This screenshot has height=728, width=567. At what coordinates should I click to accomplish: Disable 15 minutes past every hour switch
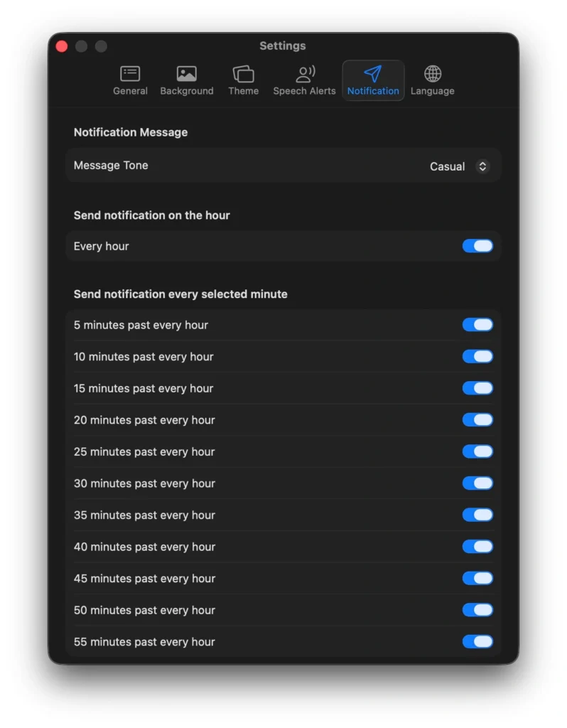pos(477,388)
